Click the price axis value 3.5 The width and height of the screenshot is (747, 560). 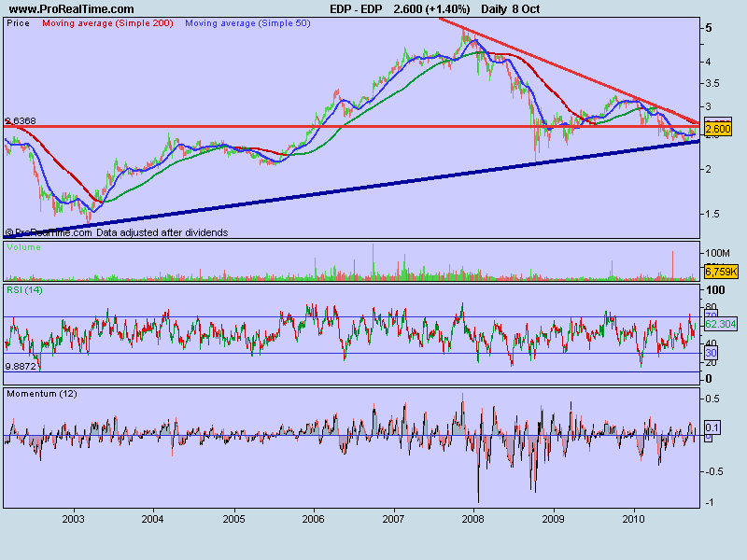point(712,83)
